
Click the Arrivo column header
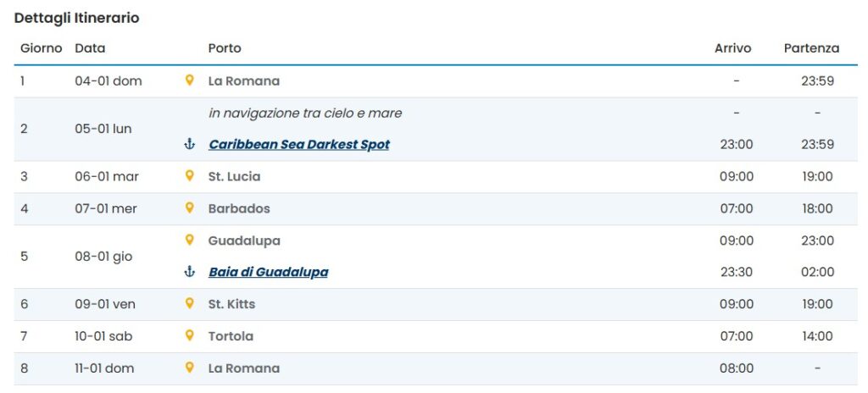click(x=733, y=48)
